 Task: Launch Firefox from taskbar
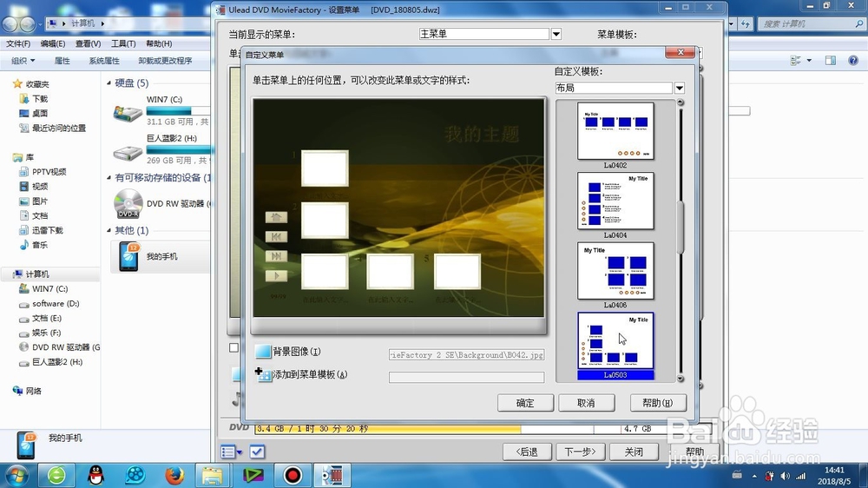[174, 475]
